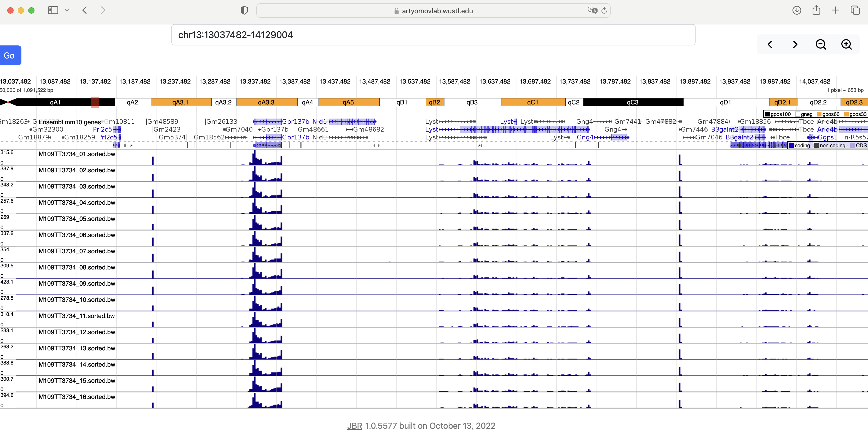The height and width of the screenshot is (435, 868).
Task: Open the sidebar options chevron
Action: coord(67,10)
